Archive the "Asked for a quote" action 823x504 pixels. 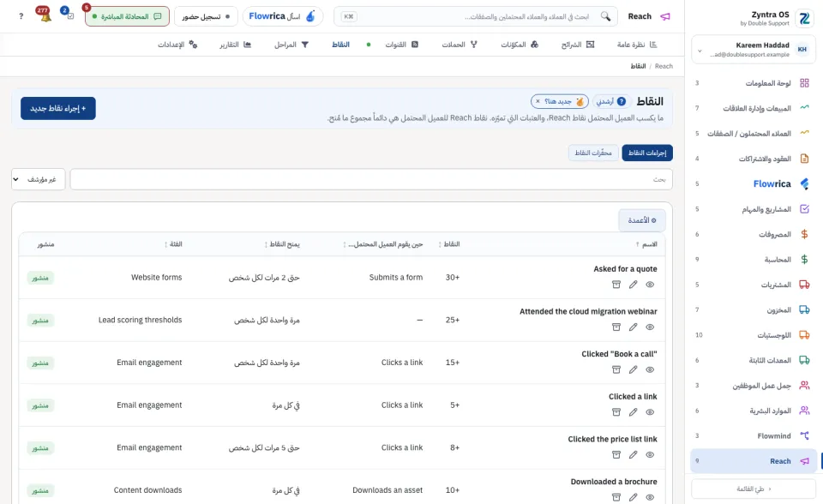point(616,285)
